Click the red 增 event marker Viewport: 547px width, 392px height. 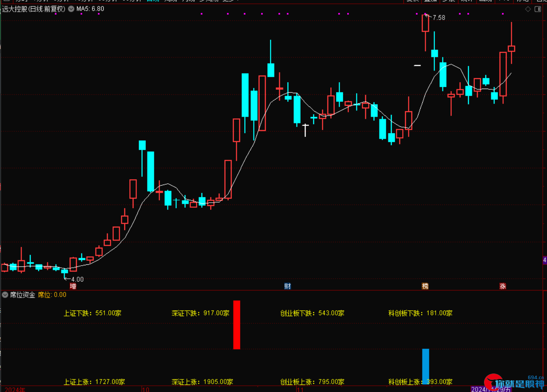[x=73, y=286]
